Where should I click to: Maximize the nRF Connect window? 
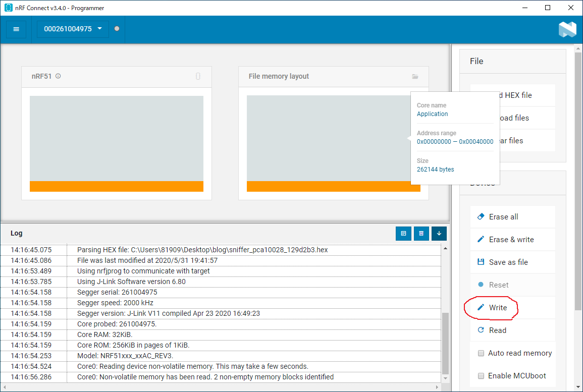click(x=547, y=8)
